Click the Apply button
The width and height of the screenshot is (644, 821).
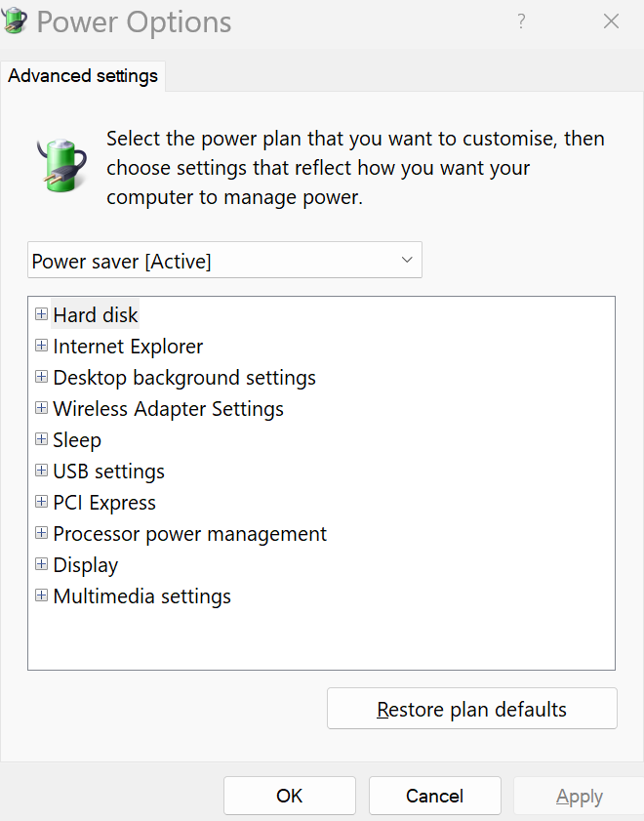[580, 795]
